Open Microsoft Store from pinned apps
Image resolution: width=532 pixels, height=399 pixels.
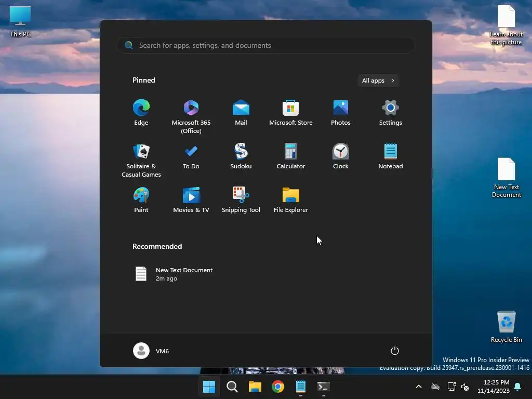[291, 113]
